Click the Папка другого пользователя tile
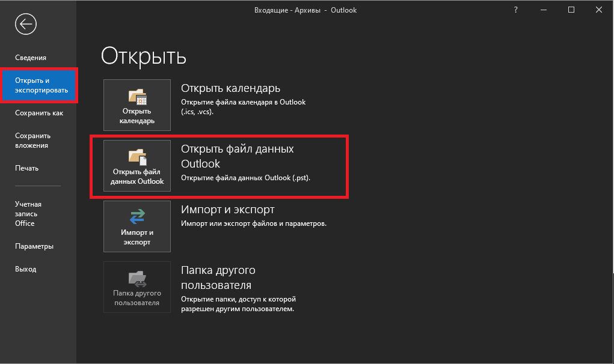 coord(137,287)
